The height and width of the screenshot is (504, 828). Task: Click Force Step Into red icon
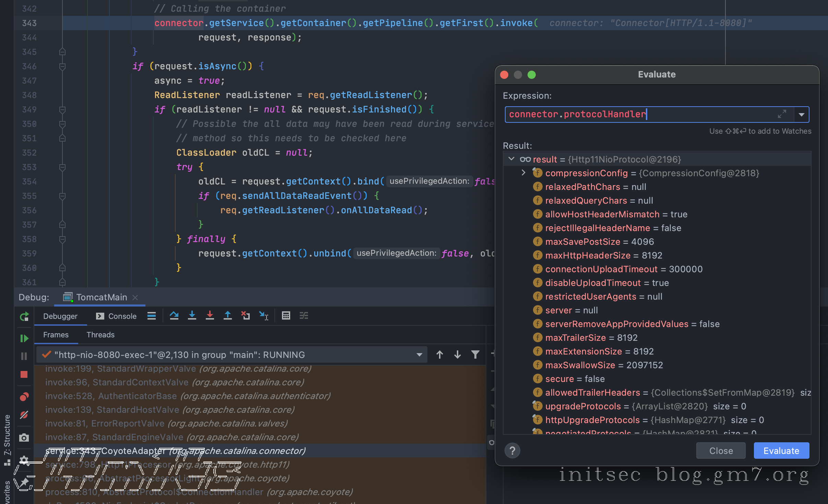click(210, 315)
